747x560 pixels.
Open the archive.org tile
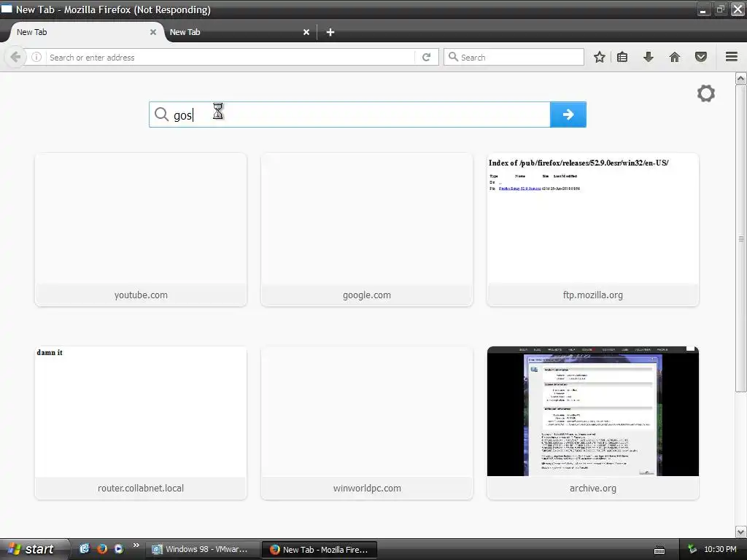[592, 423]
